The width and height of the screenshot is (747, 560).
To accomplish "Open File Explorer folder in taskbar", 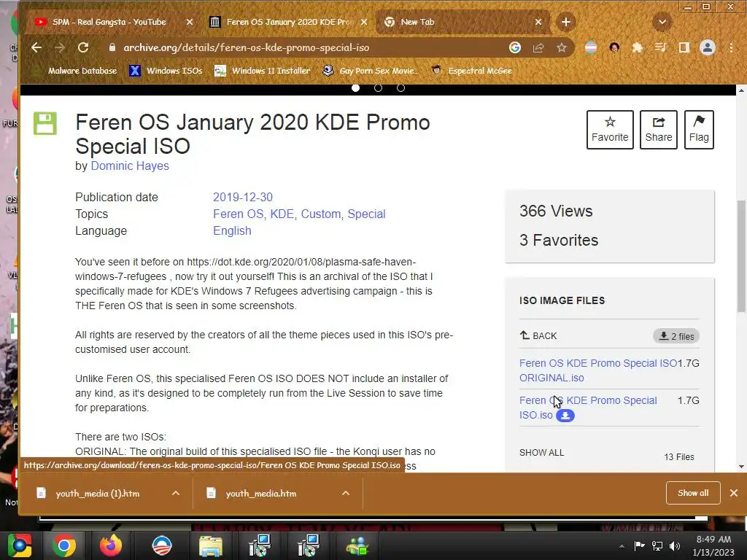I will (211, 545).
